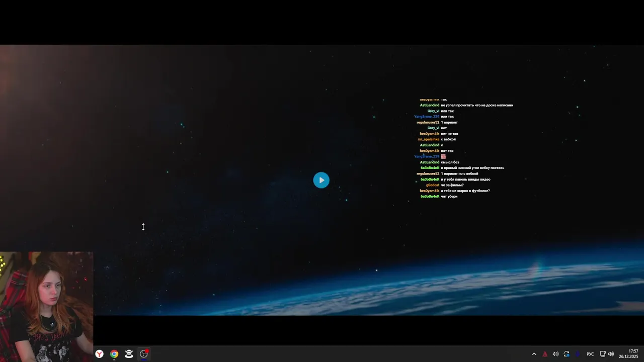Click message "а тебе не жарко в футболке?"

point(465,191)
